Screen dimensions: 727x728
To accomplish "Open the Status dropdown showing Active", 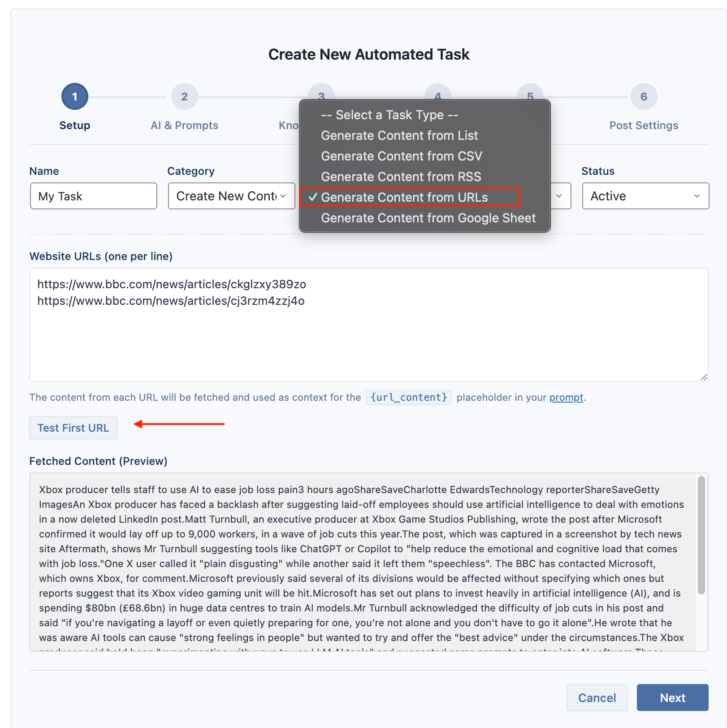I will pos(645,196).
